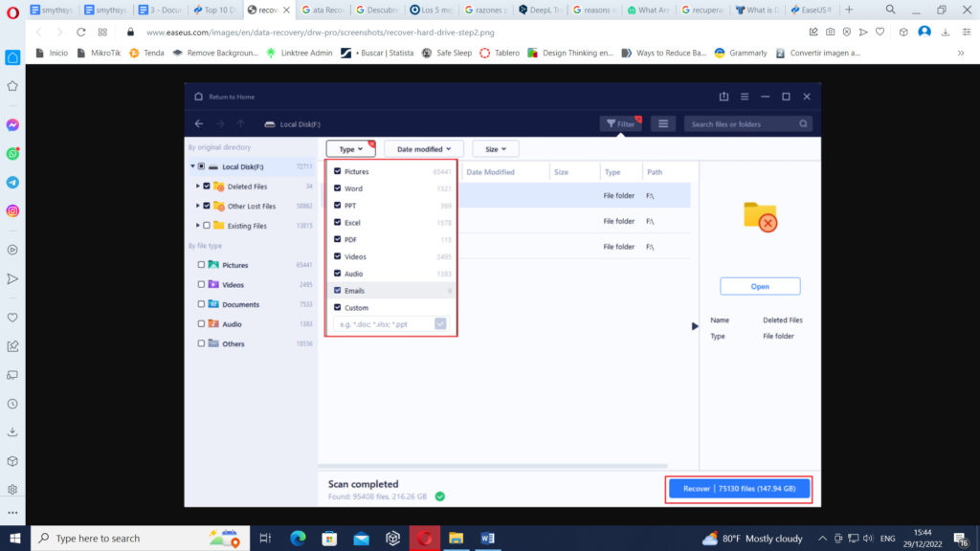This screenshot has height=551, width=980.
Task: Uncheck Emails in Type filter list
Action: point(338,291)
